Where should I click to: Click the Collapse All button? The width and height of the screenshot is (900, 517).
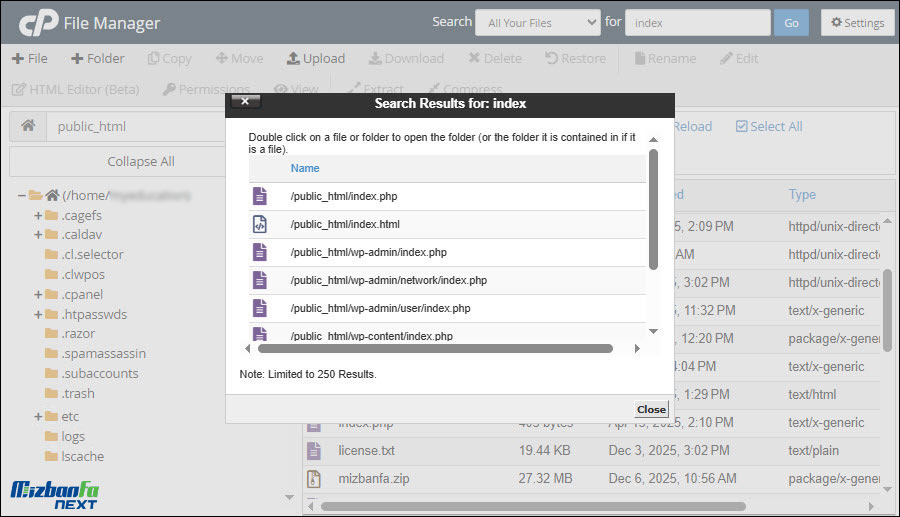click(141, 161)
